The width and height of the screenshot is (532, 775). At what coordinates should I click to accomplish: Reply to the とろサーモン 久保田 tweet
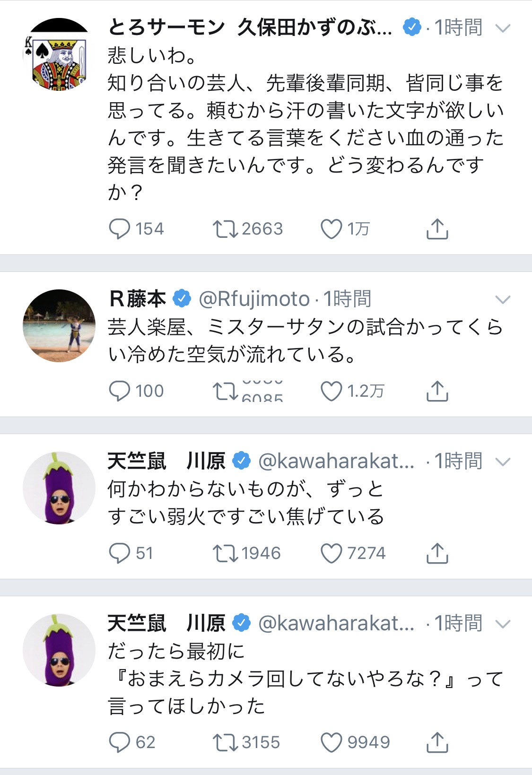click(119, 229)
